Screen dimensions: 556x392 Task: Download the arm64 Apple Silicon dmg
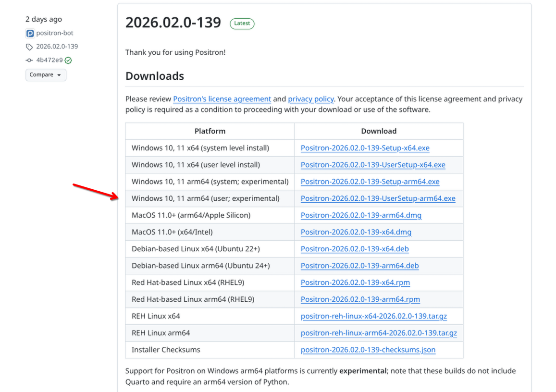coord(361,215)
